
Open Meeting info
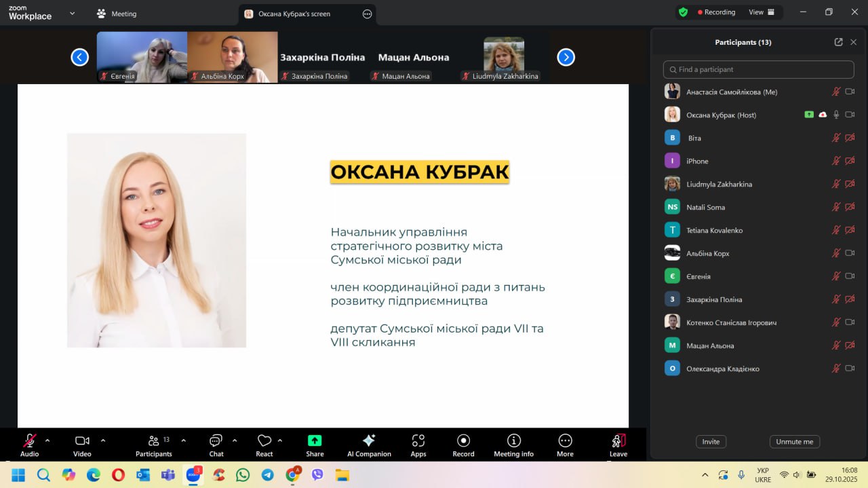pos(513,445)
